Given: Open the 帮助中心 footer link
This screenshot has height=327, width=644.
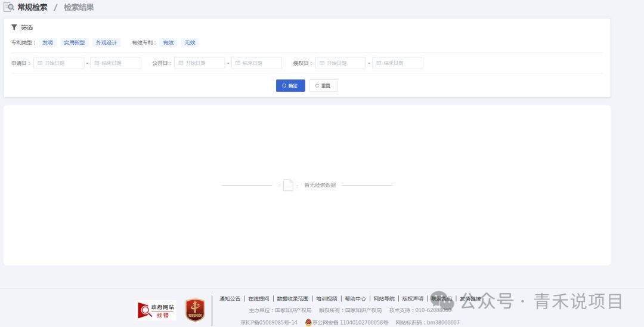Looking at the screenshot, I should click(x=355, y=298).
